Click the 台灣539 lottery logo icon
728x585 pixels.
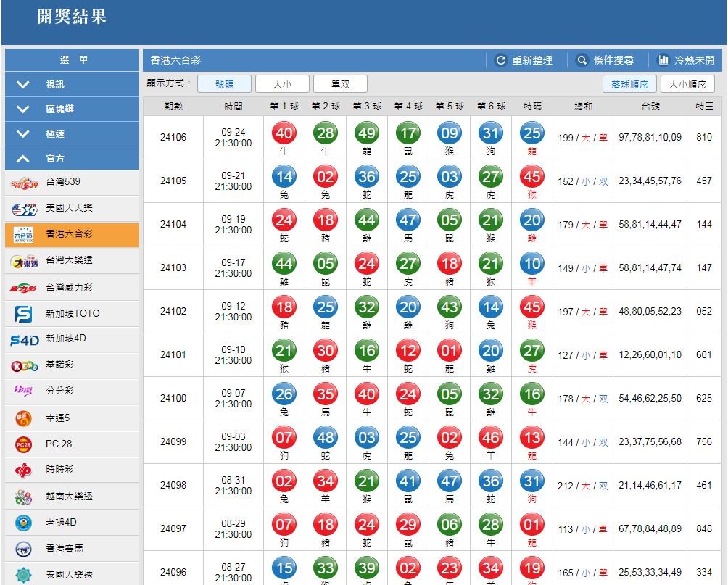pyautogui.click(x=23, y=182)
